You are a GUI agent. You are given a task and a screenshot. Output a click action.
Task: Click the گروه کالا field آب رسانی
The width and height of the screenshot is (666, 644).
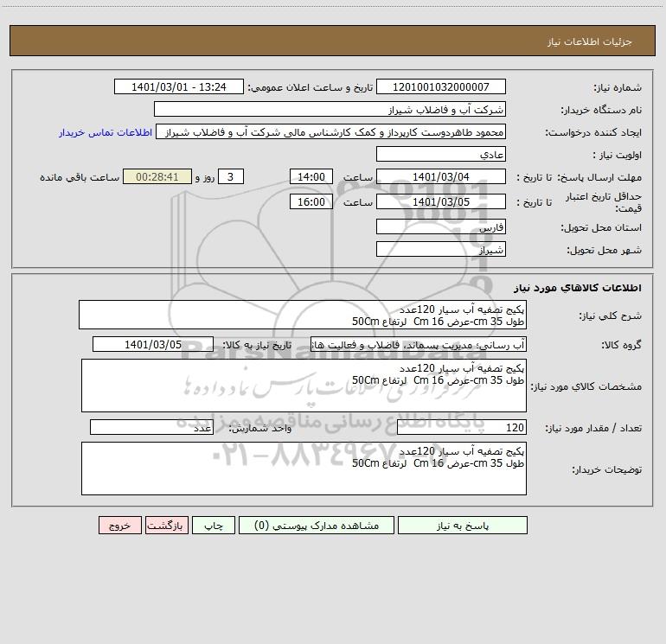coord(419,344)
